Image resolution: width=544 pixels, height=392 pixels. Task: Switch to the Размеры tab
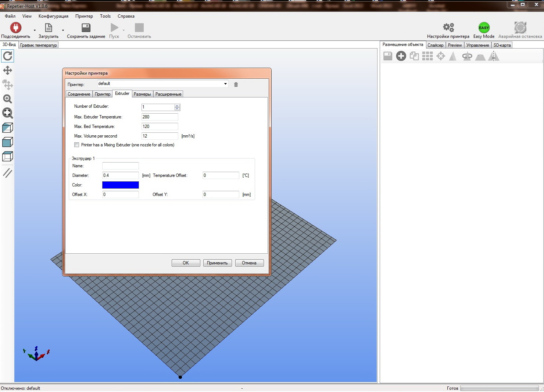pos(142,94)
